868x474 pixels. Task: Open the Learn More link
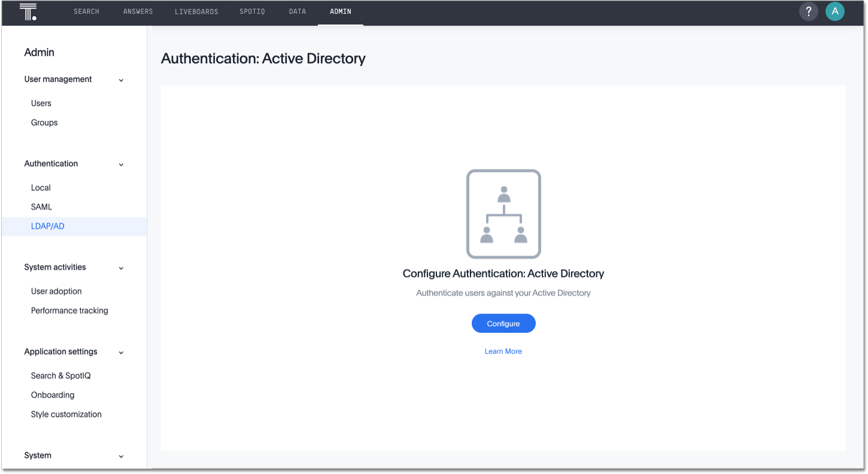click(503, 351)
